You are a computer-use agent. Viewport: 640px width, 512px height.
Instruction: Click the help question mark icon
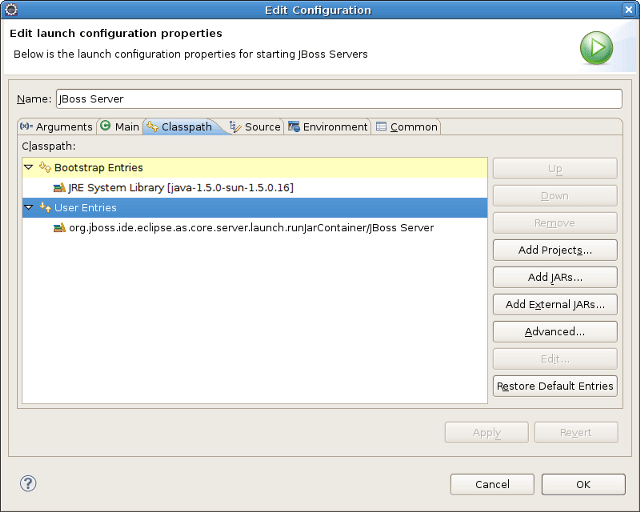(28, 484)
